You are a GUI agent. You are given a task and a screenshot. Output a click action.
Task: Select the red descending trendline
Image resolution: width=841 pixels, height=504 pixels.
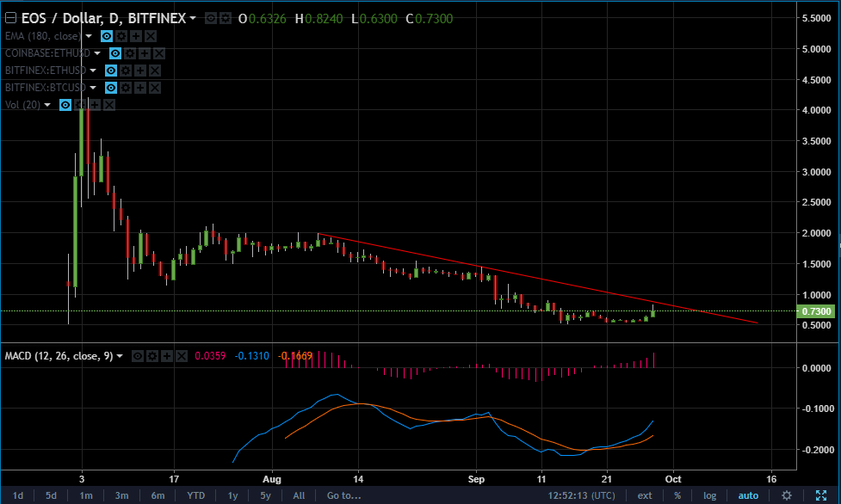click(x=537, y=279)
